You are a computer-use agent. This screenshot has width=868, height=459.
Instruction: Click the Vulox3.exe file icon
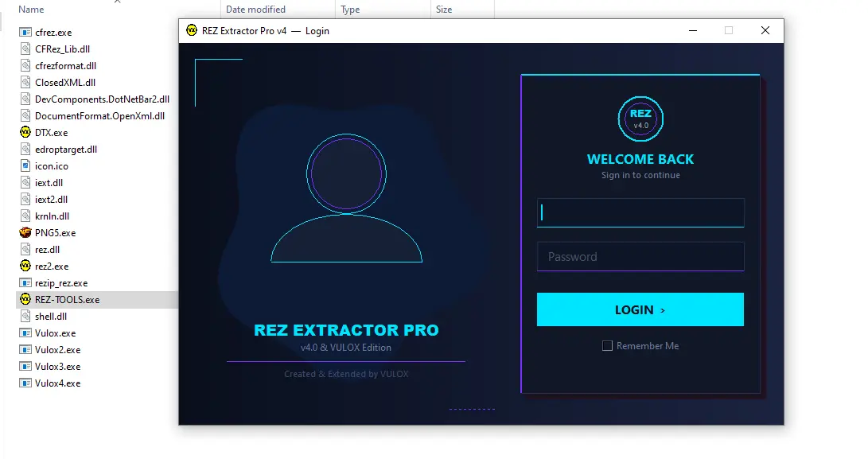25,367
